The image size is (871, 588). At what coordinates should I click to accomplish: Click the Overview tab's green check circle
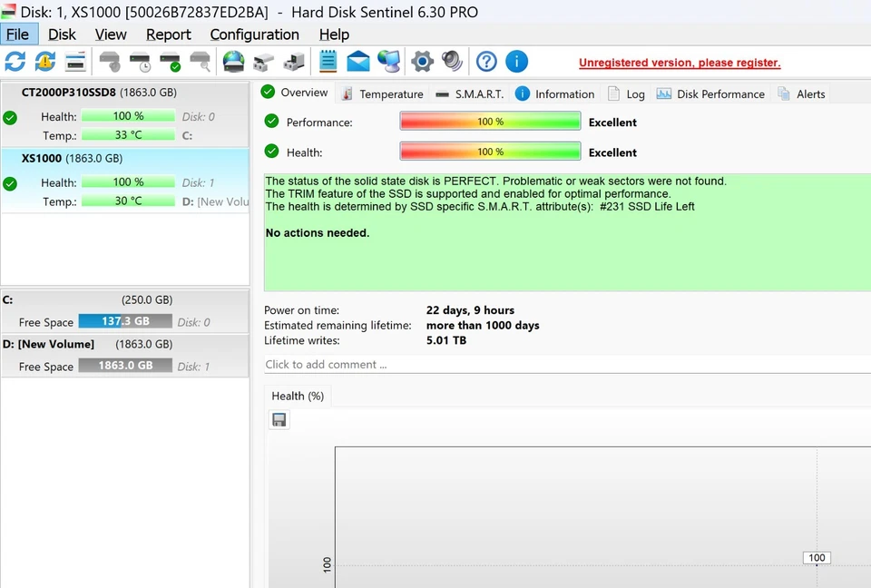pyautogui.click(x=267, y=93)
